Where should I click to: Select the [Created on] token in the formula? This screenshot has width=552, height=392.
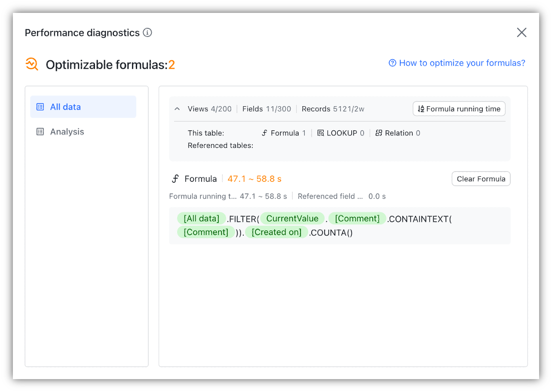(x=277, y=232)
